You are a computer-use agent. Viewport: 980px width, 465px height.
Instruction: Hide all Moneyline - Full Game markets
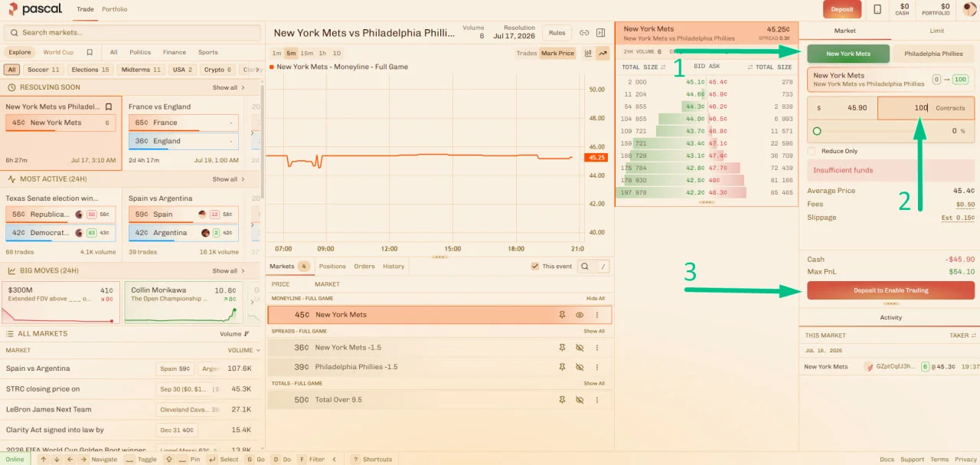tap(596, 298)
